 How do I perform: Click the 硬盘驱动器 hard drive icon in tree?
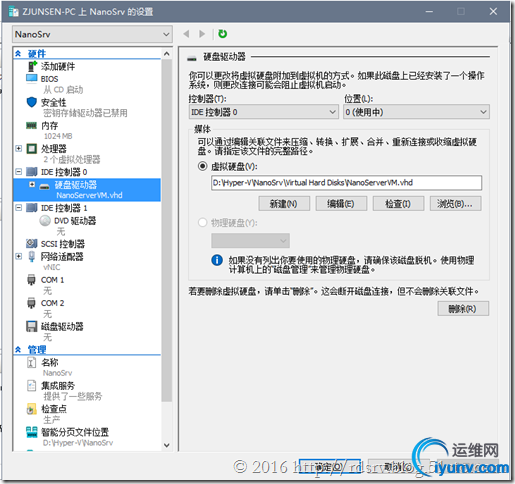click(x=44, y=186)
